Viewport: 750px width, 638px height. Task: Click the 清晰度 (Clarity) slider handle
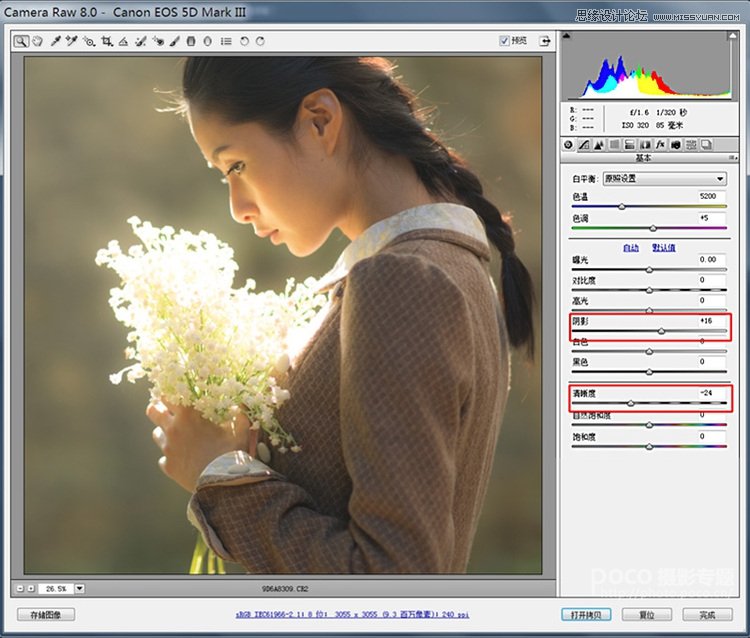(x=630, y=403)
